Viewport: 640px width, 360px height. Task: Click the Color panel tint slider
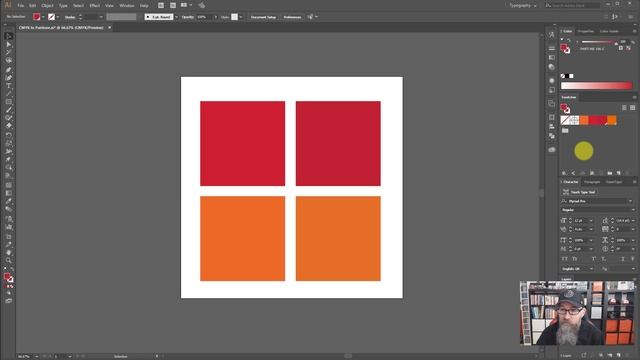point(599,42)
